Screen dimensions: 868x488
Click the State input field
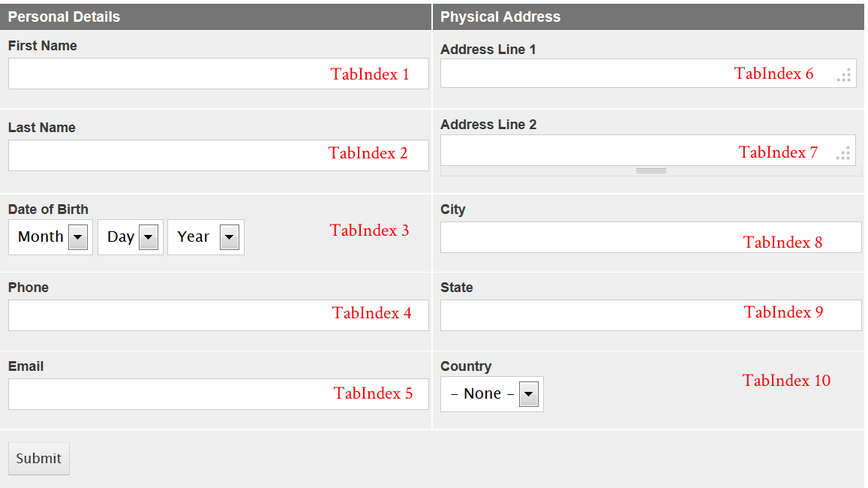coord(651,315)
